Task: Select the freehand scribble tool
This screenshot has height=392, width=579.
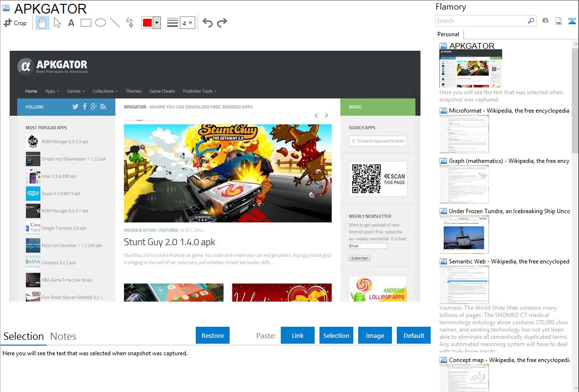Action: [130, 23]
